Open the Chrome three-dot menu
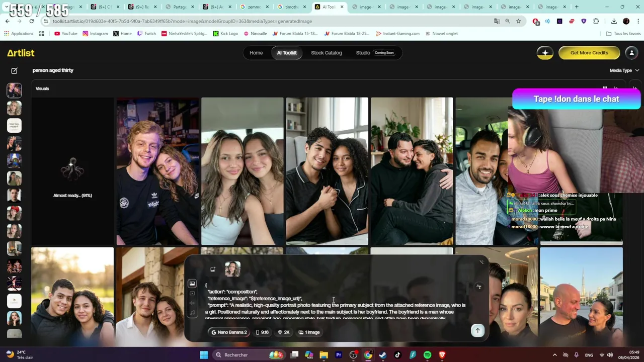This screenshot has height=362, width=644. pyautogui.click(x=638, y=21)
